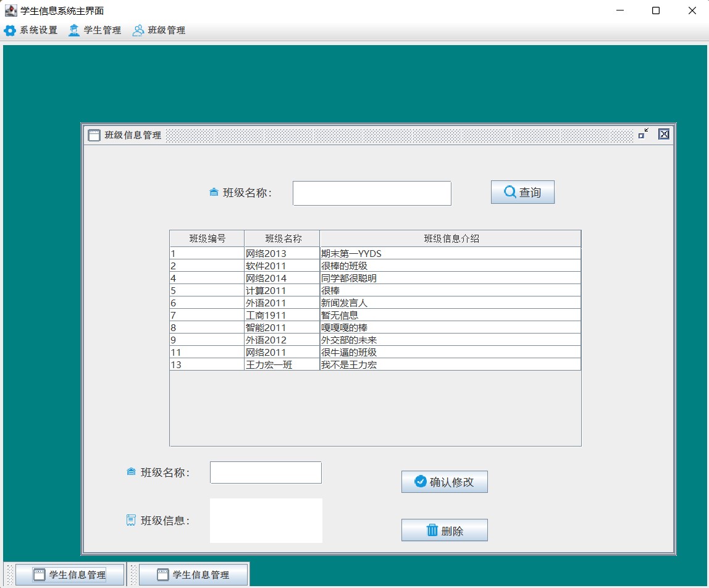Click the app icon in title bar

pos(10,10)
